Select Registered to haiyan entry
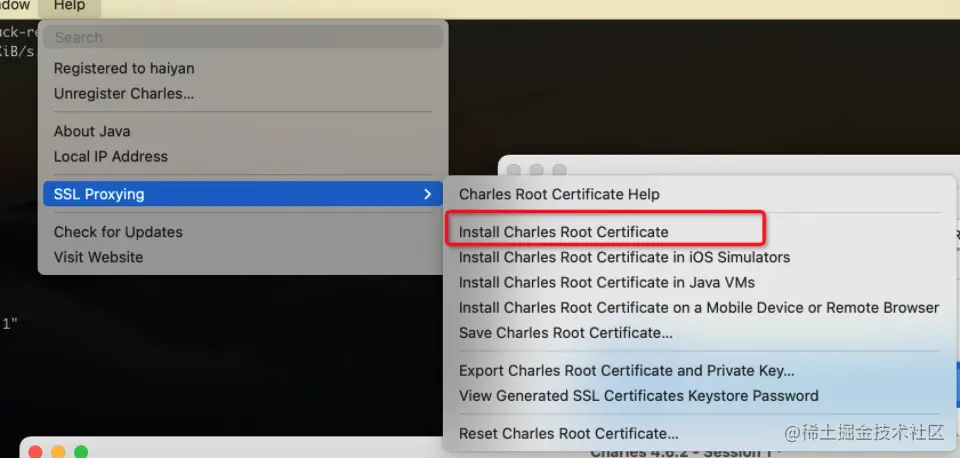 click(243, 69)
